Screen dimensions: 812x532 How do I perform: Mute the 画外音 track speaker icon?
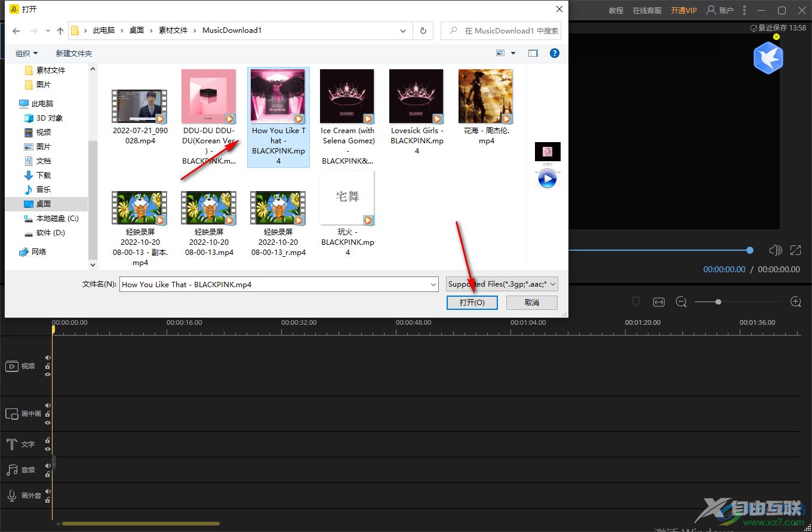click(x=48, y=491)
